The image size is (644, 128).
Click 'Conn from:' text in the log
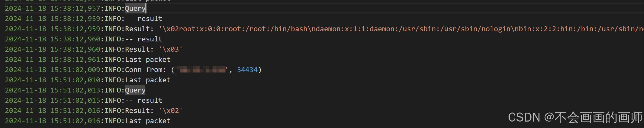[145, 70]
